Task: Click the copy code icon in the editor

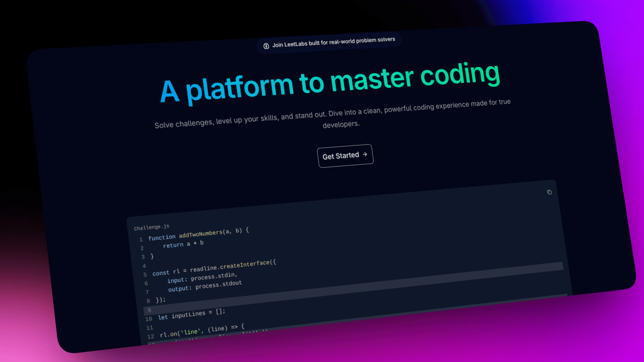Action: 549,192
